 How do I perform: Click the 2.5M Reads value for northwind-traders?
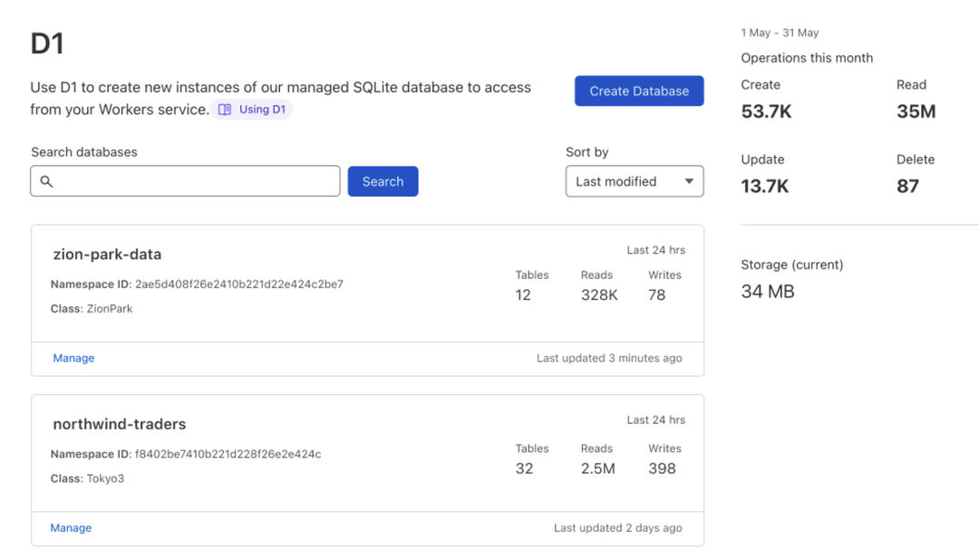coord(597,468)
